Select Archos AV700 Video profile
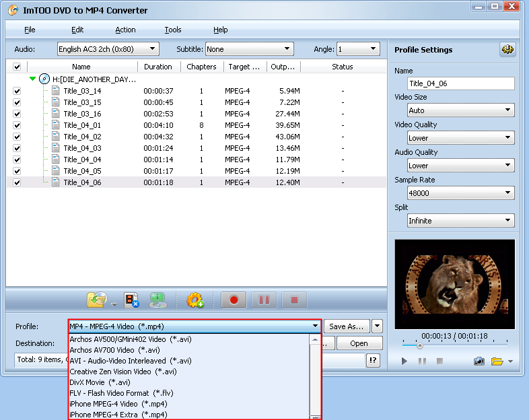 coord(189,350)
